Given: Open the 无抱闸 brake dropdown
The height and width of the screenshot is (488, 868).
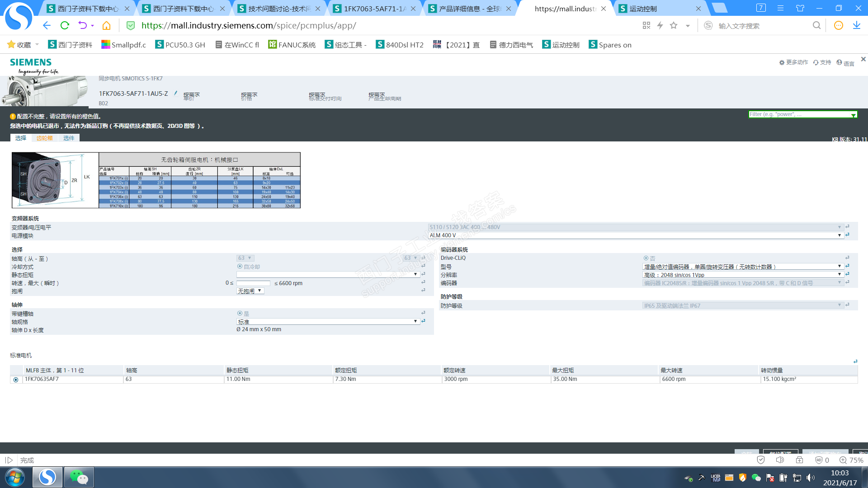Looking at the screenshot, I should [250, 291].
